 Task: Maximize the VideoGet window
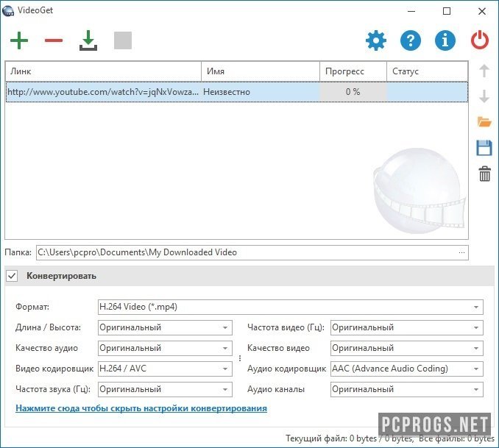click(x=447, y=11)
